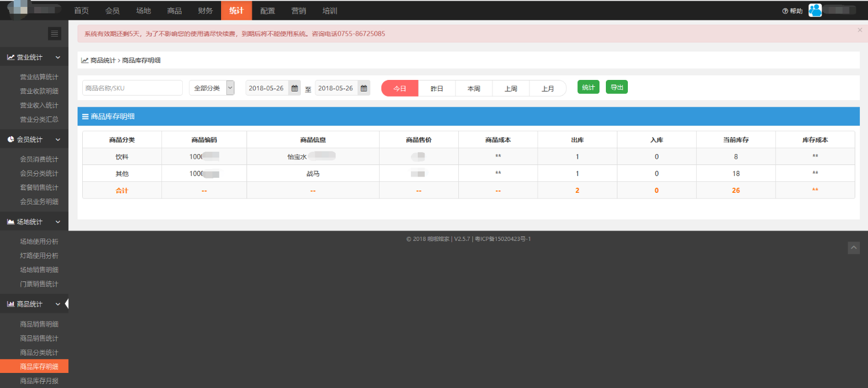
Task: Click the 场地统计 area chart icon
Action: click(x=10, y=222)
